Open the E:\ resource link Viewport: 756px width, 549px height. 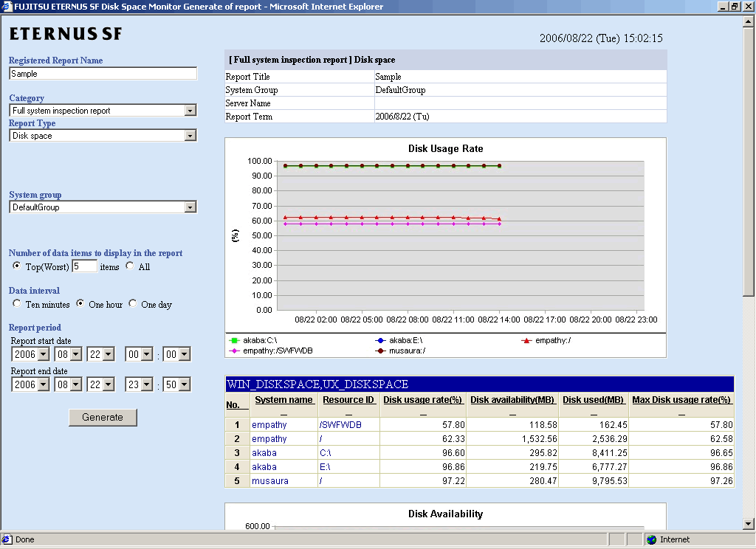coord(325,466)
